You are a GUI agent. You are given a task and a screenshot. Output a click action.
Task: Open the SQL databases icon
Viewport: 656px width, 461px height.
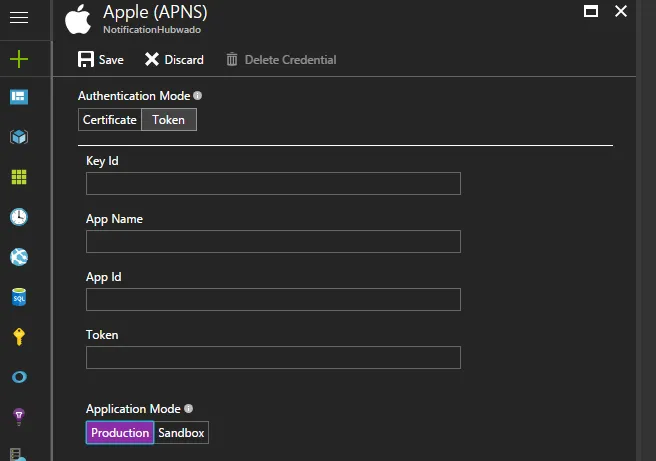coord(19,297)
